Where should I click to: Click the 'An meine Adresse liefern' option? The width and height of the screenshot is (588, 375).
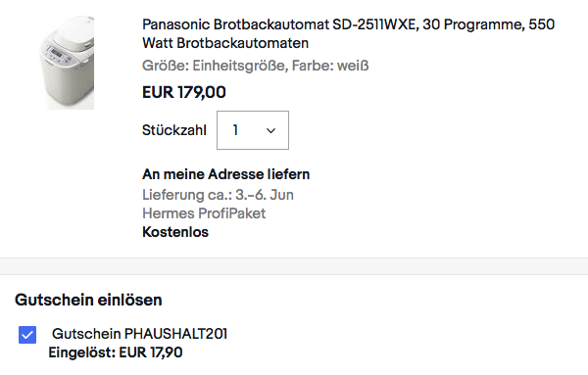point(225,174)
